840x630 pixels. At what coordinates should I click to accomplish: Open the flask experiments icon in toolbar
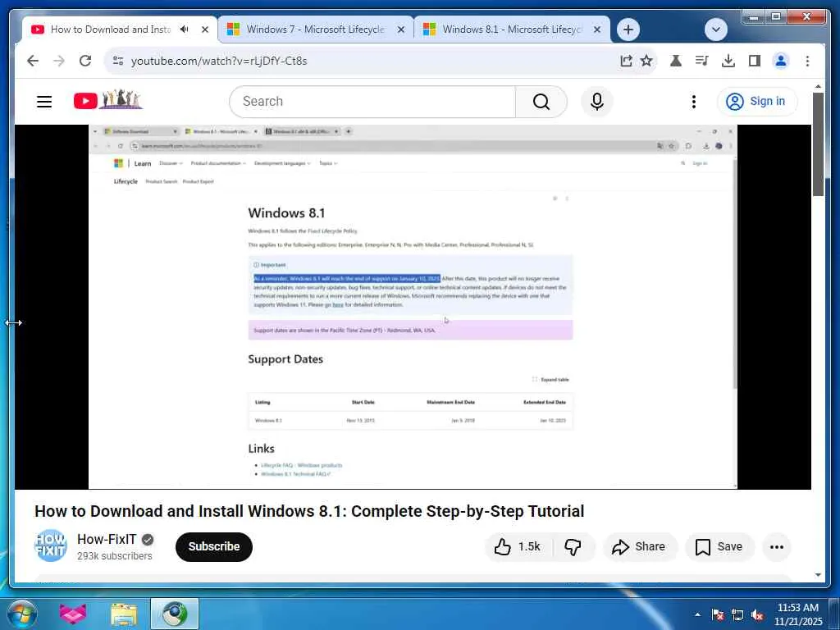pos(676,61)
